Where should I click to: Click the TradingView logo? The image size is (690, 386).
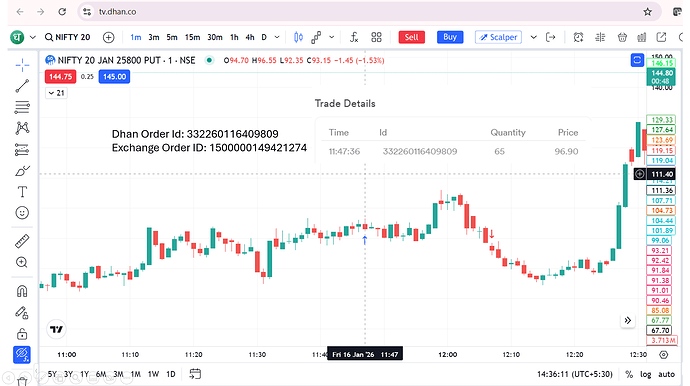pyautogui.click(x=56, y=329)
